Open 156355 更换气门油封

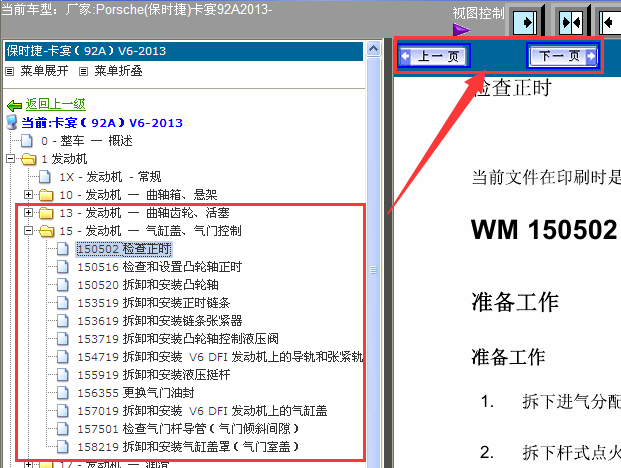coord(136,393)
